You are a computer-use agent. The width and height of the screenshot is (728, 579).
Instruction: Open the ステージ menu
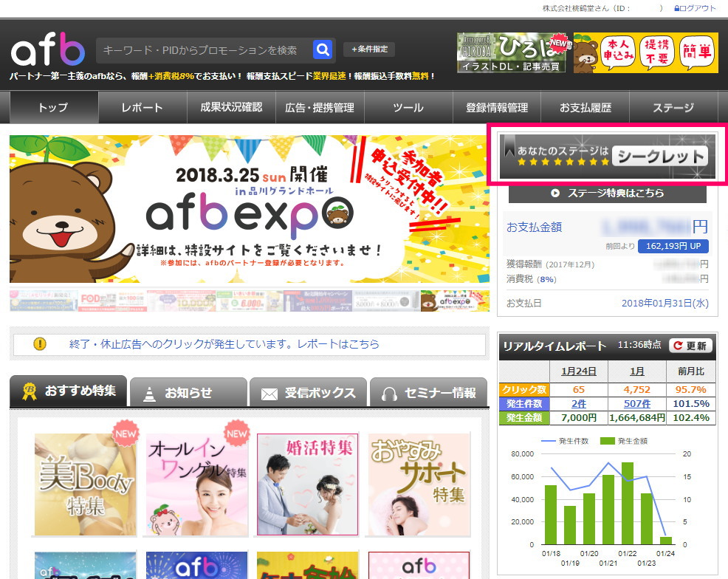[673, 107]
